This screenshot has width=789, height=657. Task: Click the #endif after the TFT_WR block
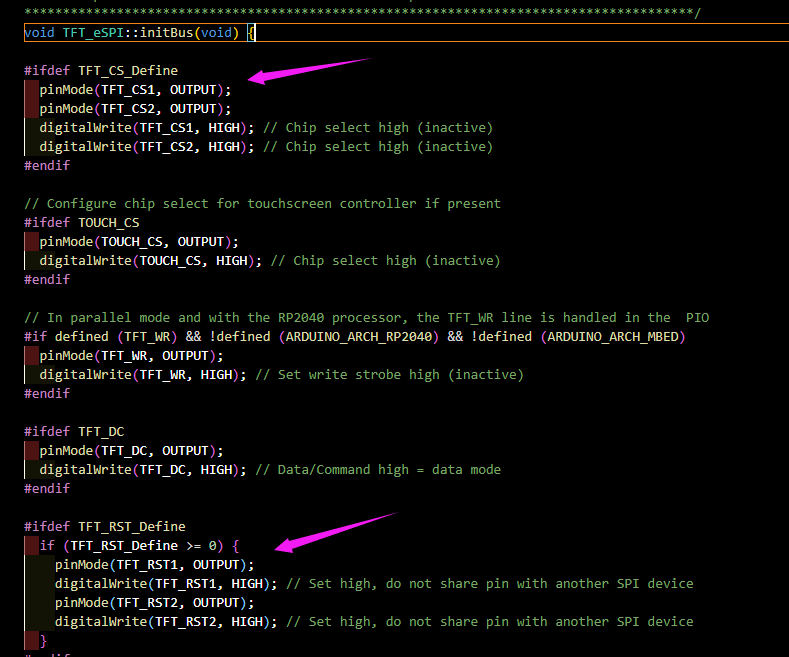[47, 393]
